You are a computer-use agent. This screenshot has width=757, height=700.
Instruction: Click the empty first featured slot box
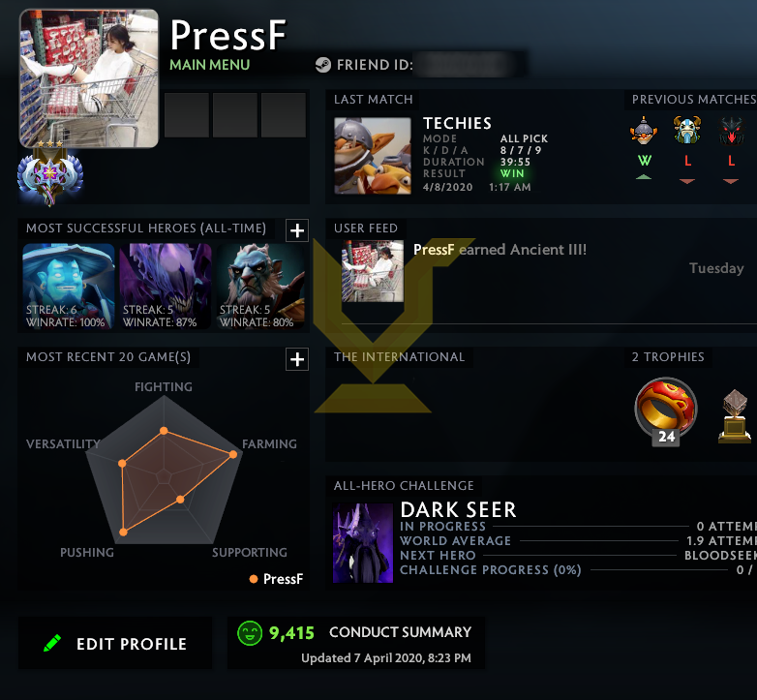[187, 115]
